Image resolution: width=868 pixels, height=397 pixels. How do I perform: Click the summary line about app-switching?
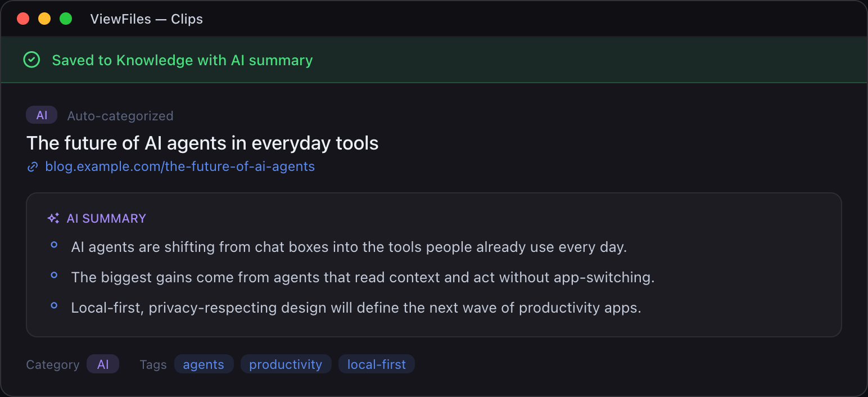(363, 277)
